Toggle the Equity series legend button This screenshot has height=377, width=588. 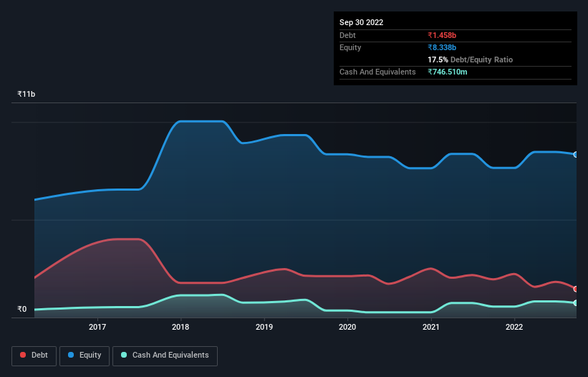(85, 355)
